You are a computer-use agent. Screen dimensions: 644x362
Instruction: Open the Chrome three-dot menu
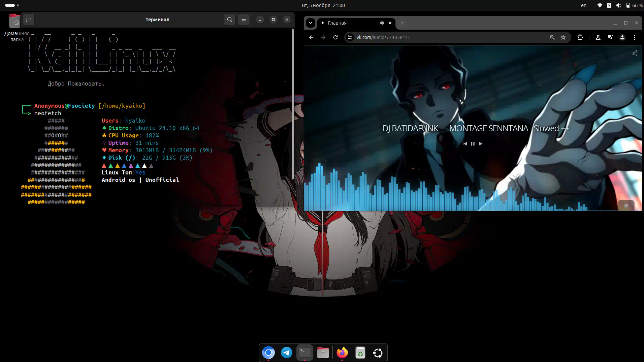[635, 37]
